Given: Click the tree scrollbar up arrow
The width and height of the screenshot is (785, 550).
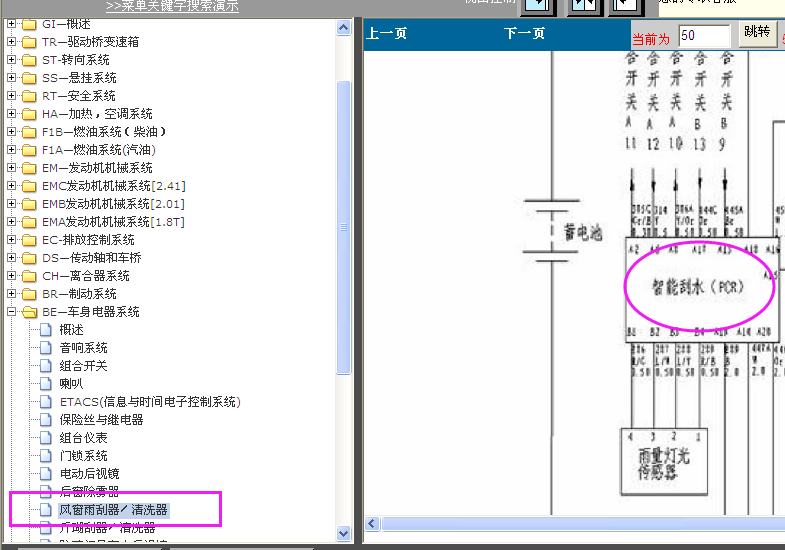Looking at the screenshot, I should coord(343,28).
